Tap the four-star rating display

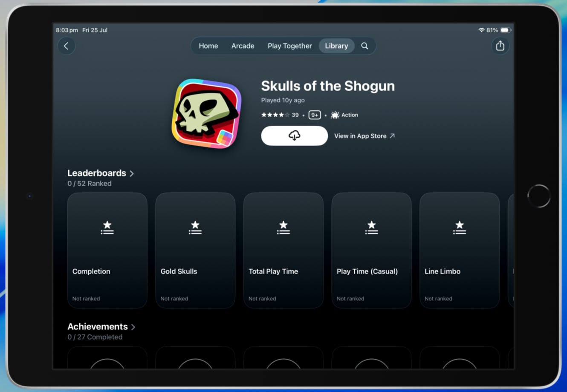tap(275, 115)
